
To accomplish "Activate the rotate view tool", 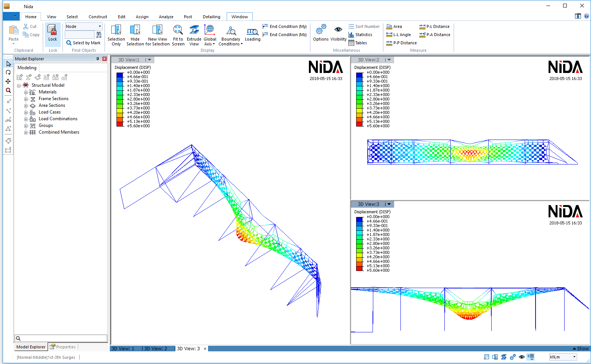I will click(8, 73).
